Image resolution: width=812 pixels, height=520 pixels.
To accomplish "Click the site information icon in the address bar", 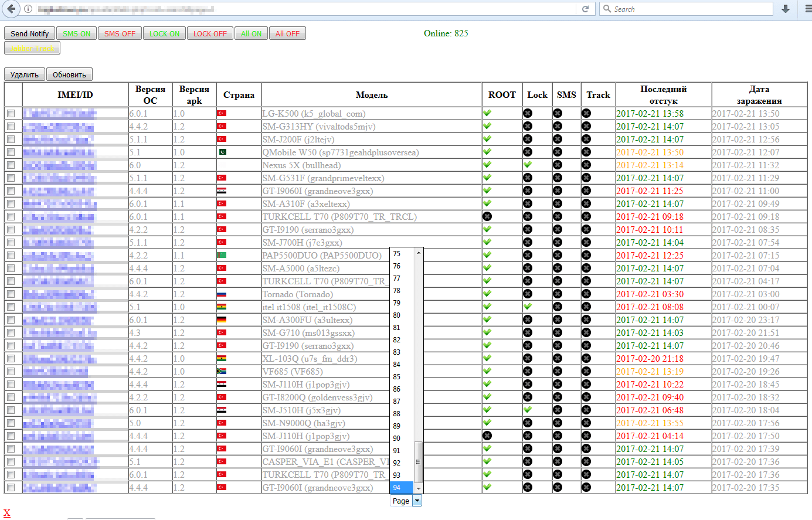I will 28,9.
